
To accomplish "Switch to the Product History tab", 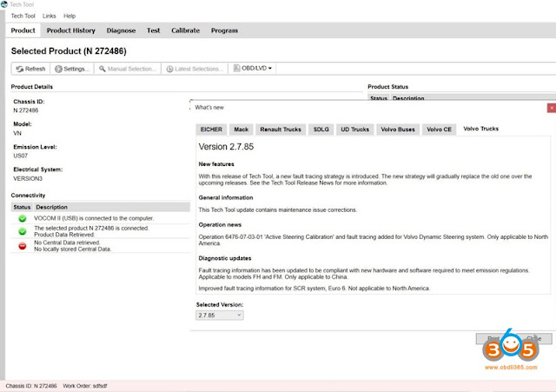I will point(71,30).
